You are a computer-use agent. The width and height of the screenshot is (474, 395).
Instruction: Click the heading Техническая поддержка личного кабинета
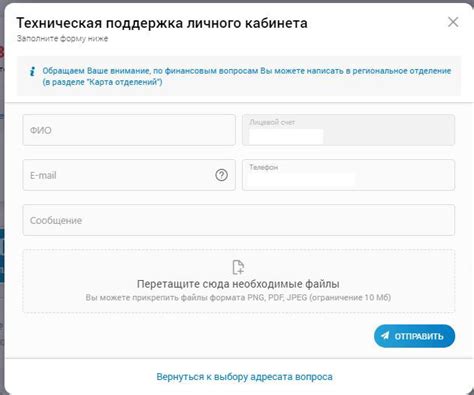pos(162,23)
